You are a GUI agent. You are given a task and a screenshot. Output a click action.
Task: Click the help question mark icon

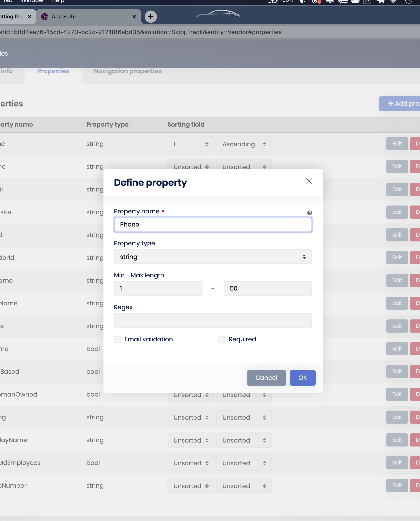coord(310,213)
